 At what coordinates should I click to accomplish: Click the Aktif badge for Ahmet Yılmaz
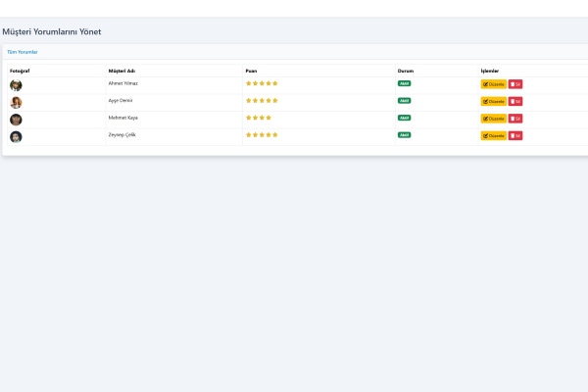[x=404, y=83]
